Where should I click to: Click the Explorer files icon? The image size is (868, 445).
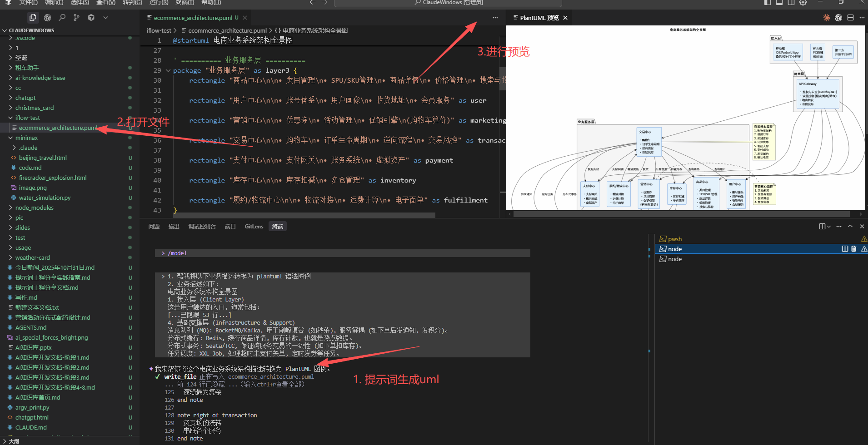pos(33,18)
